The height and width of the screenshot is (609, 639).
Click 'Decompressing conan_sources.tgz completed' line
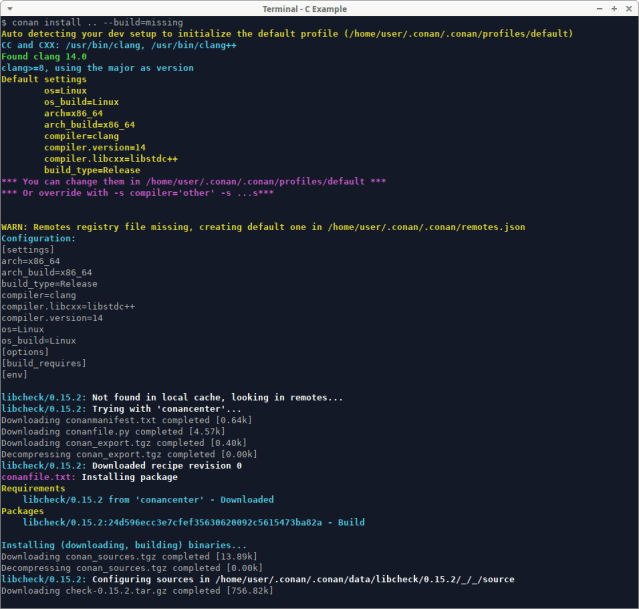[132, 568]
